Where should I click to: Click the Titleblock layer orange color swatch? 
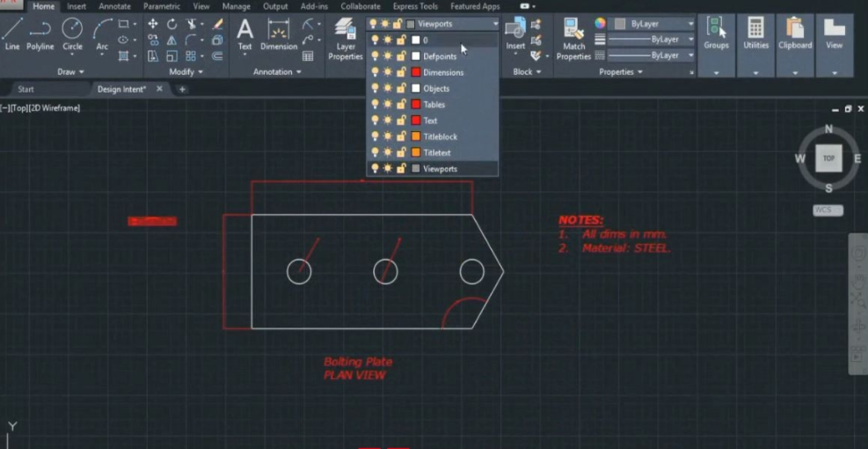pyautogui.click(x=416, y=137)
